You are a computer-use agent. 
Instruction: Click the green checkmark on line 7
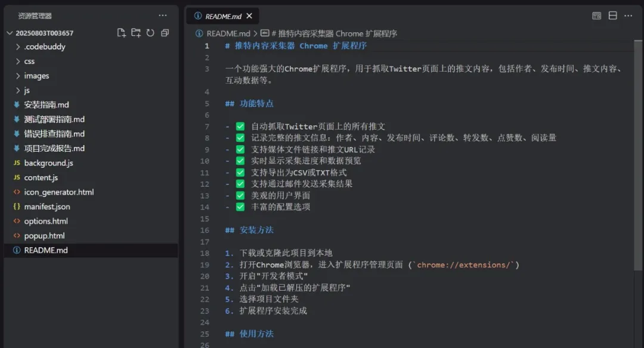[240, 127]
